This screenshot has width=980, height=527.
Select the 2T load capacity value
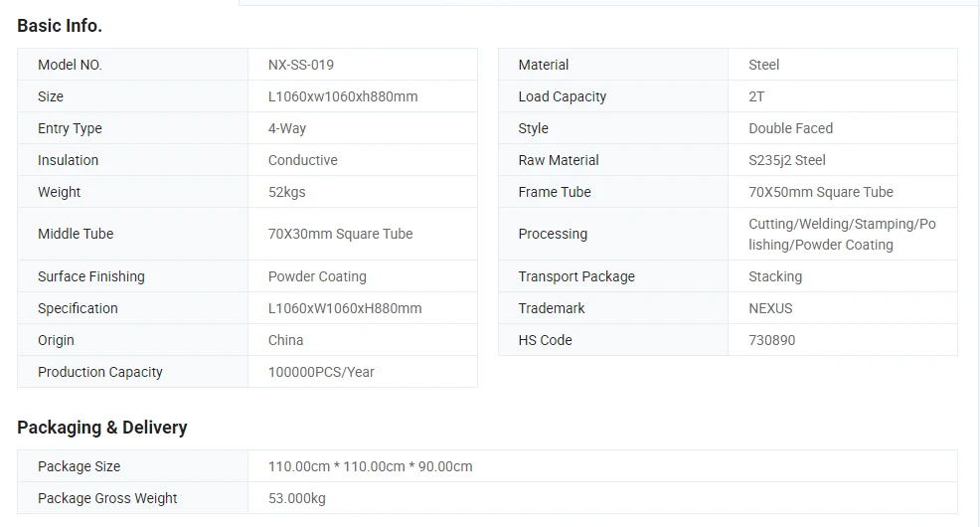(756, 96)
